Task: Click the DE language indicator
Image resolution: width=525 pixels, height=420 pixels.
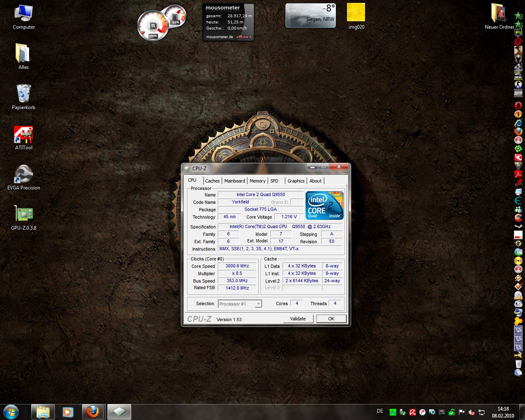Action: coord(380,411)
